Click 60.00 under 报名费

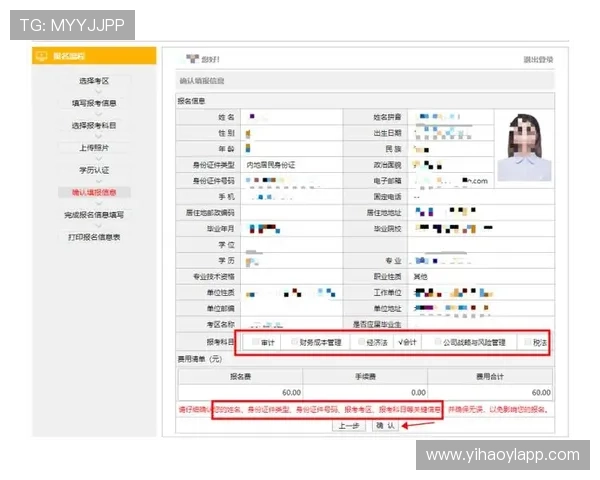coord(291,392)
